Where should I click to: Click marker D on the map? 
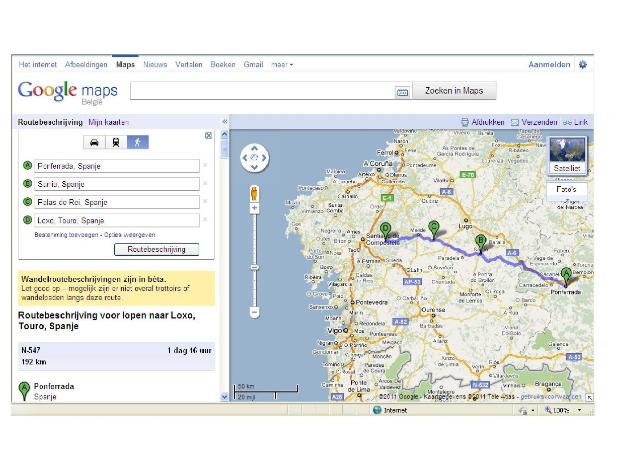[x=385, y=232]
